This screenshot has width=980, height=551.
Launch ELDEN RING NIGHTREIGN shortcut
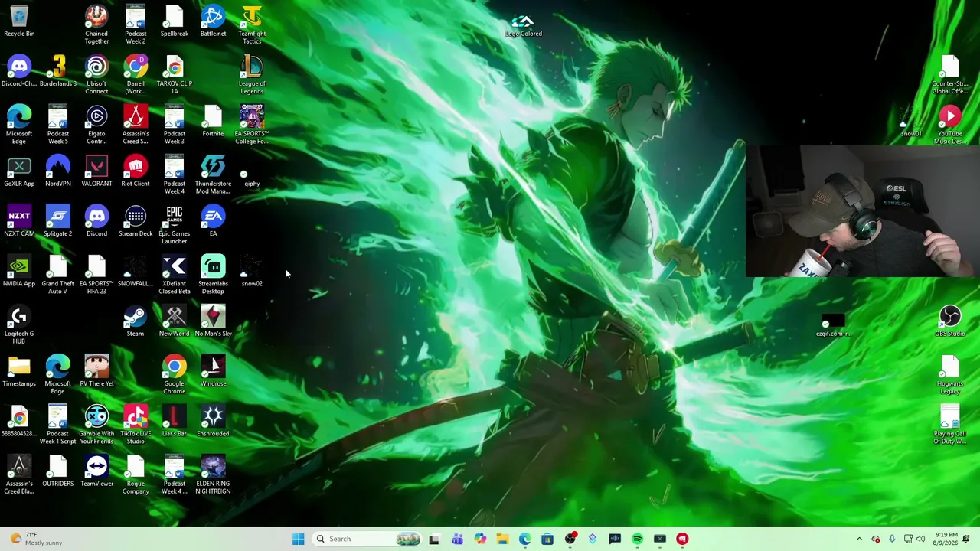coord(213,474)
